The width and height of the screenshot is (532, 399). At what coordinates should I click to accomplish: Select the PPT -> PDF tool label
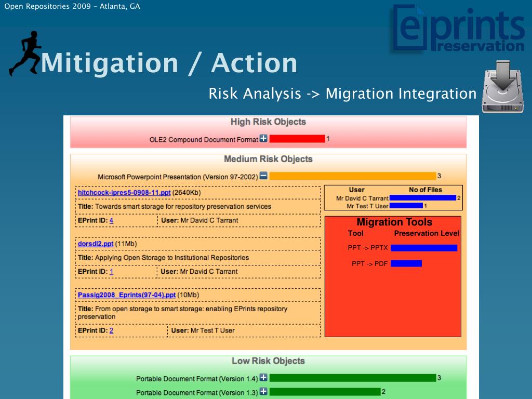(x=369, y=263)
